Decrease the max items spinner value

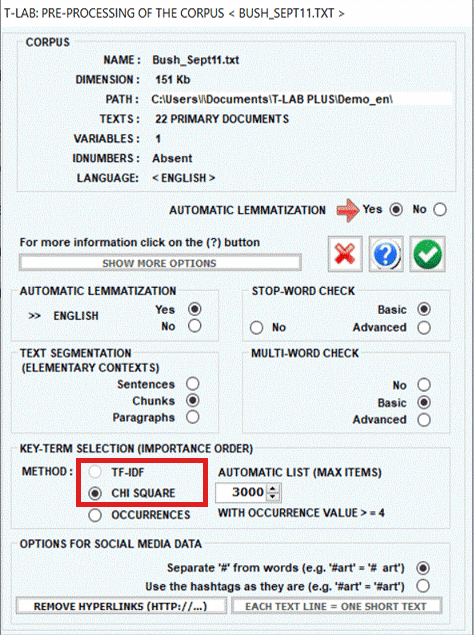273,496
